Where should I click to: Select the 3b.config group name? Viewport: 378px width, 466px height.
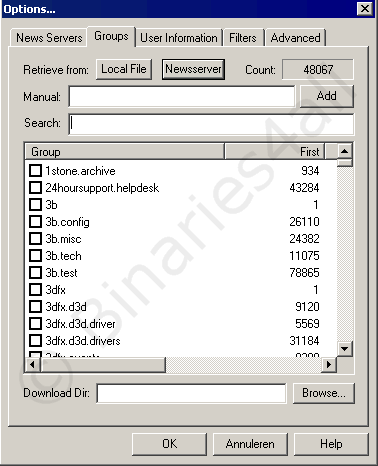(67, 222)
